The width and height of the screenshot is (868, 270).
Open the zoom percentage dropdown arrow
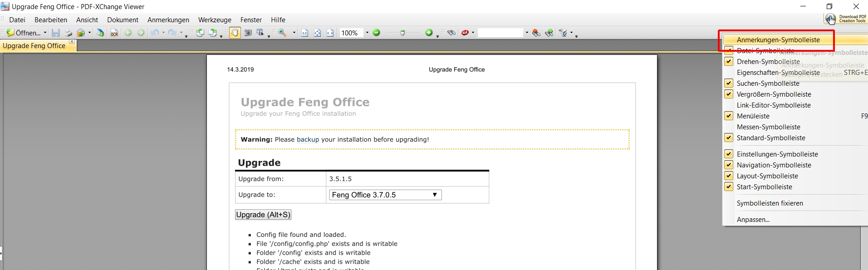[x=367, y=33]
